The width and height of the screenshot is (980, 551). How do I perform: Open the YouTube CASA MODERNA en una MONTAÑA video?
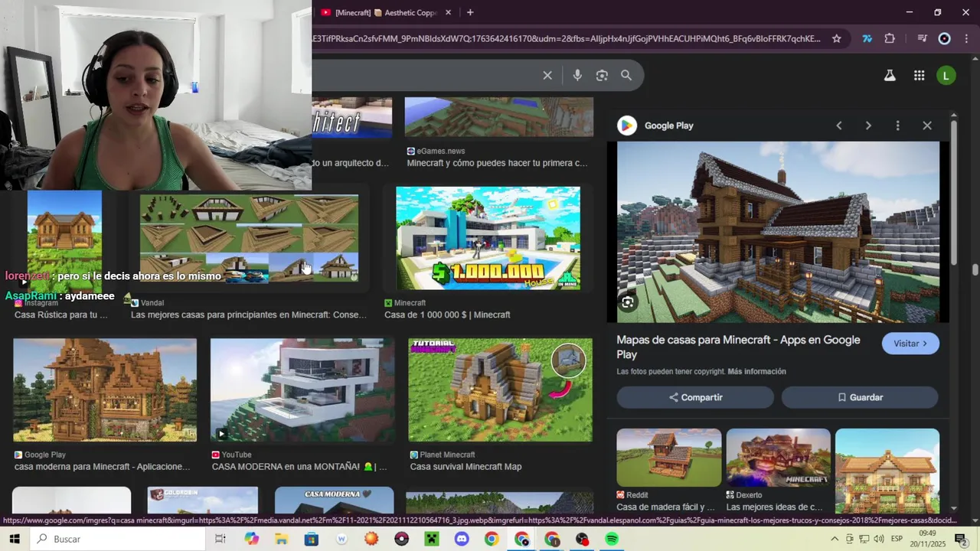302,390
